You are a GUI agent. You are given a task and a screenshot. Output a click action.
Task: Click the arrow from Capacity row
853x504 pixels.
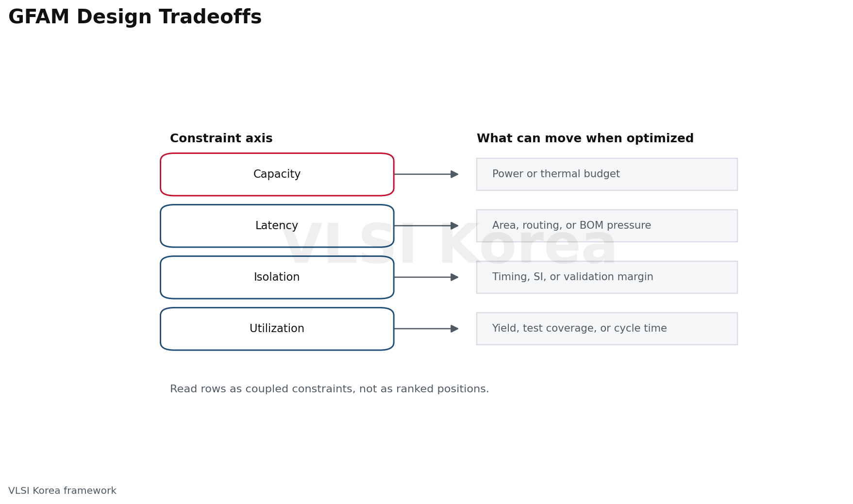(x=426, y=174)
